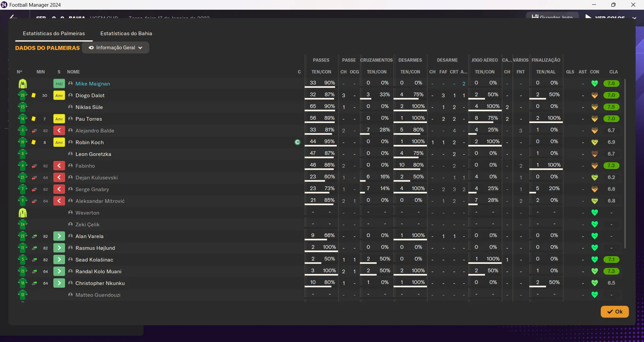Click Alan Varela's substituted-on green arrow
The width and height of the screenshot is (644, 342).
tap(59, 236)
